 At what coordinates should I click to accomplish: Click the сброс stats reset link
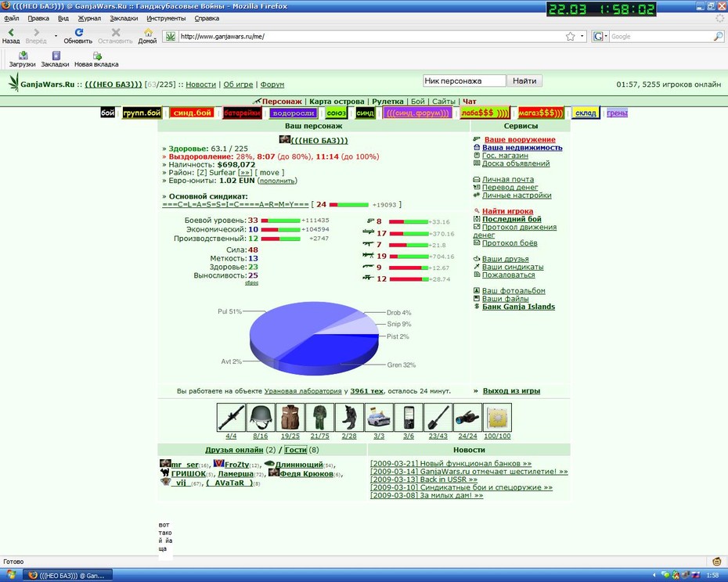pos(251,282)
